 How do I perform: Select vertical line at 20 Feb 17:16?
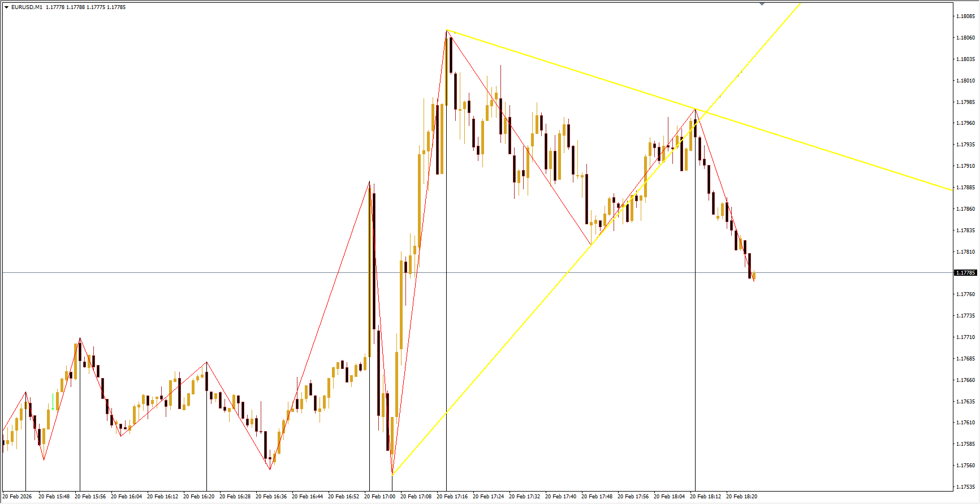[446, 339]
